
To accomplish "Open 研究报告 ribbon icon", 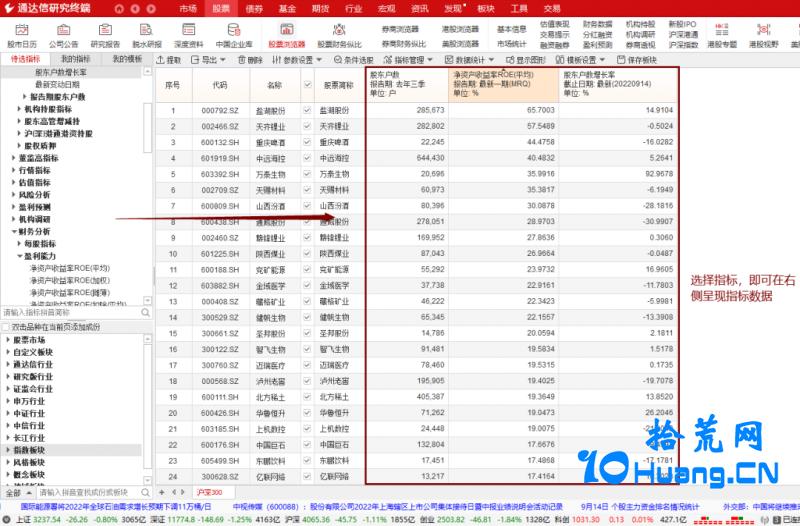I will pos(105,36).
